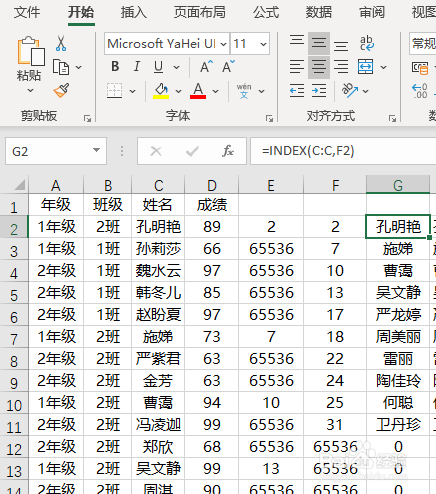
Task: Switch to the 插入 tab
Action: click(134, 13)
